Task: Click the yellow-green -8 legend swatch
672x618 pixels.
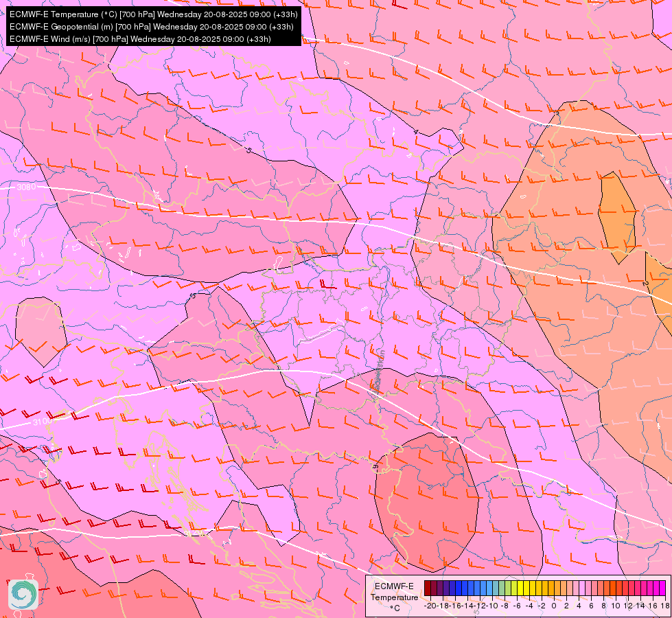Action: [508, 588]
